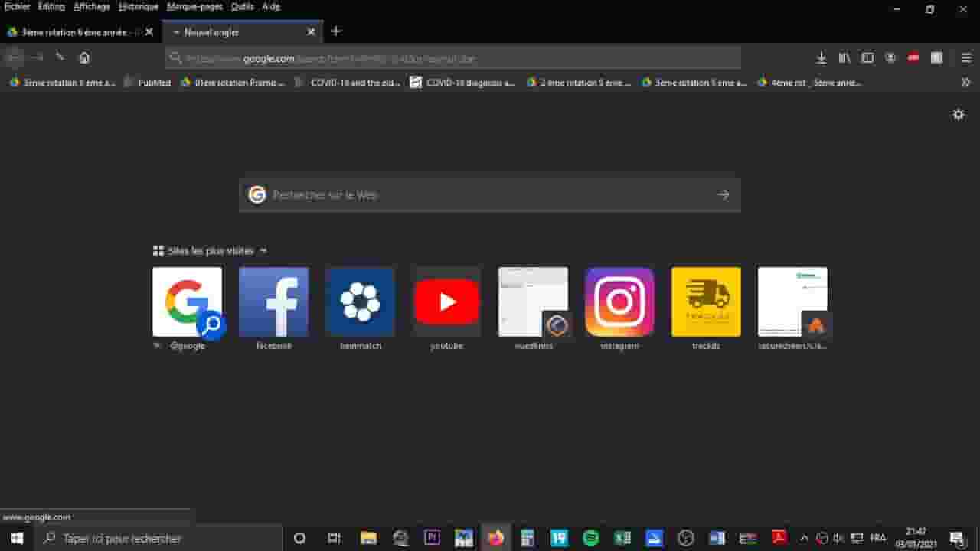Open the 'COVID-19 and the eld...' bookmark
This screenshot has height=551, width=980.
pos(348,83)
